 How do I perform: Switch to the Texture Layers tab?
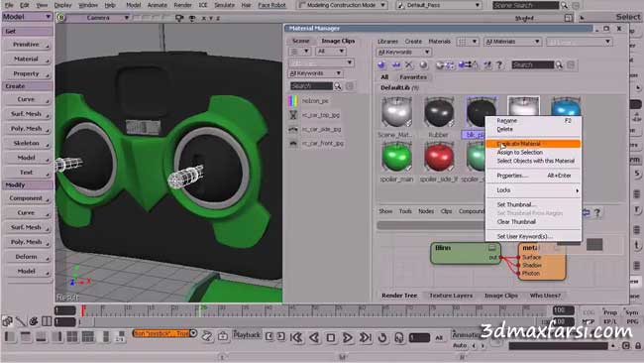[451, 296]
